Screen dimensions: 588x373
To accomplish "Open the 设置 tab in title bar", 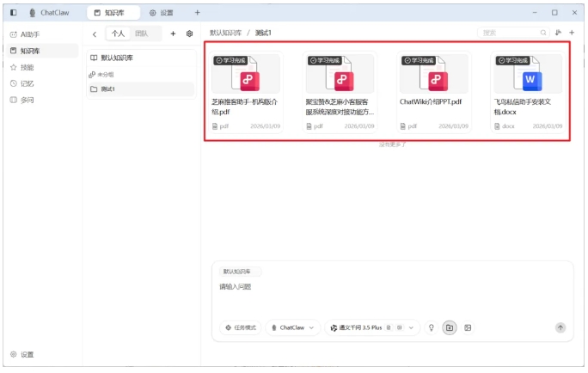I will 162,13.
